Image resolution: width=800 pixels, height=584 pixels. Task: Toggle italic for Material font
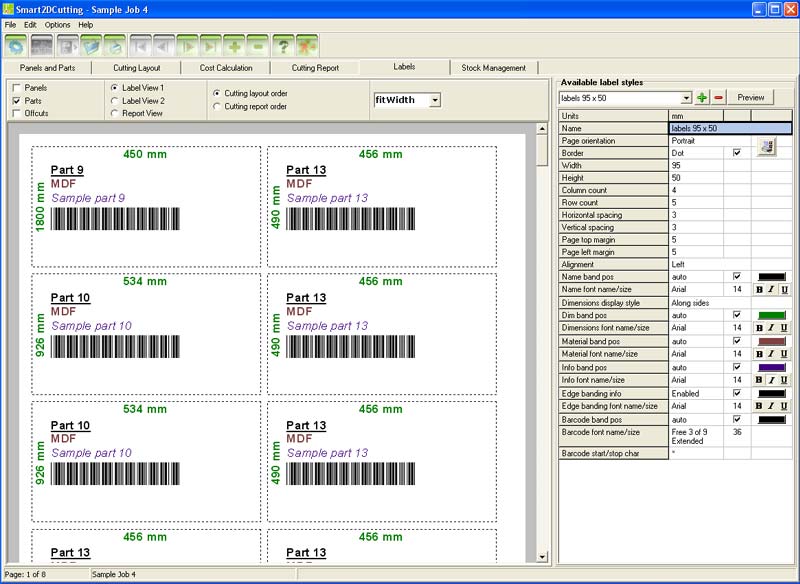pyautogui.click(x=771, y=354)
